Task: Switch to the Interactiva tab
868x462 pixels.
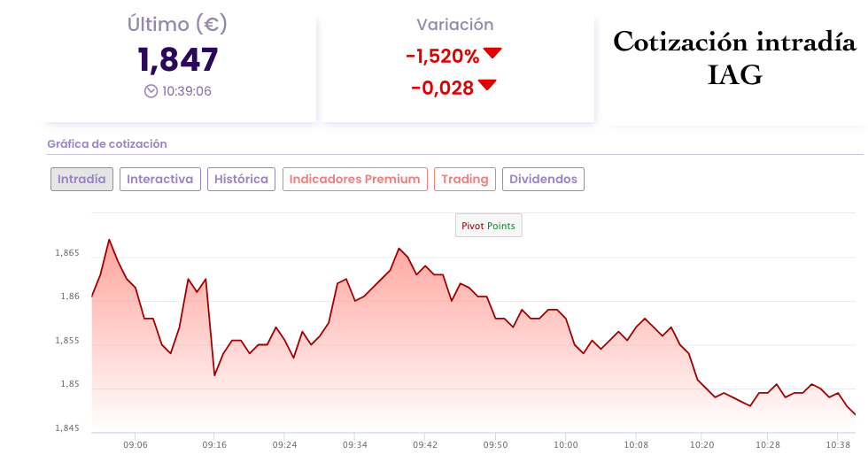Action: pyautogui.click(x=160, y=180)
